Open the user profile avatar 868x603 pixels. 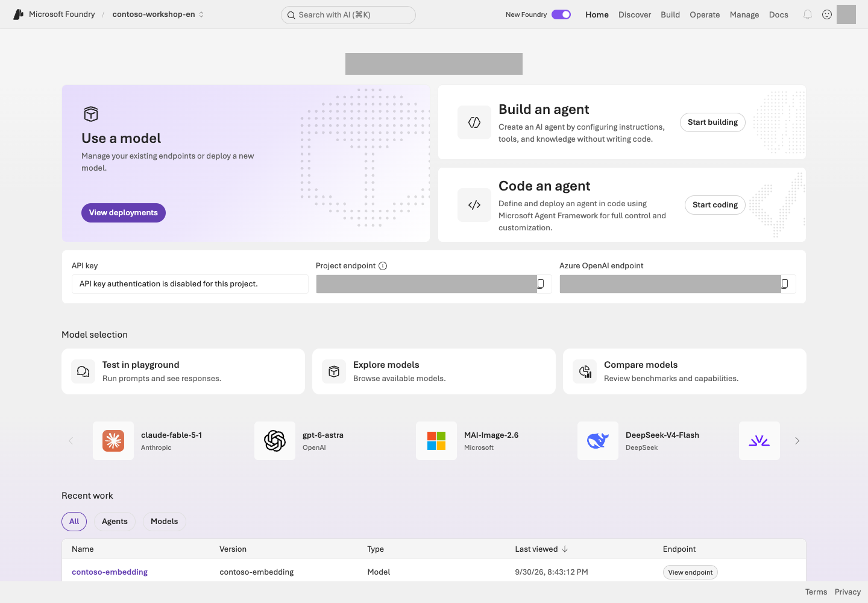click(846, 14)
